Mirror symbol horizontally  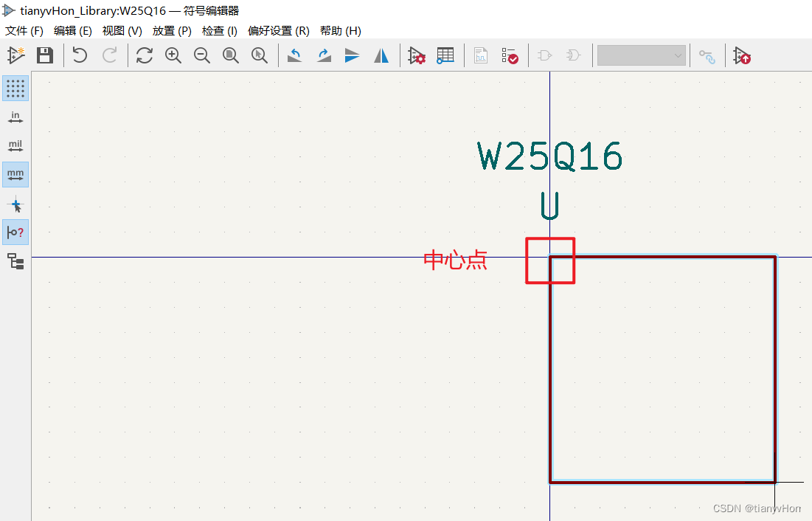[x=381, y=55]
